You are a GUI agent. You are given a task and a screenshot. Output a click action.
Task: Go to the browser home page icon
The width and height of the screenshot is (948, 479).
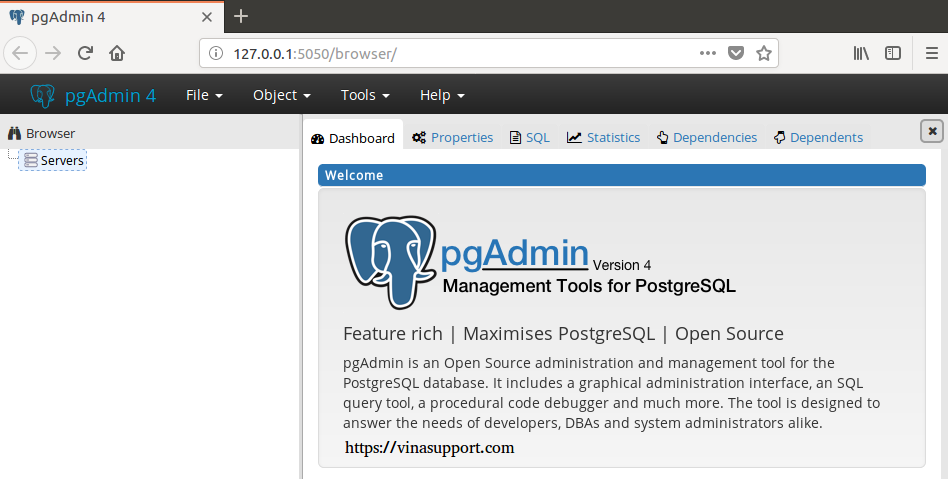coord(117,53)
